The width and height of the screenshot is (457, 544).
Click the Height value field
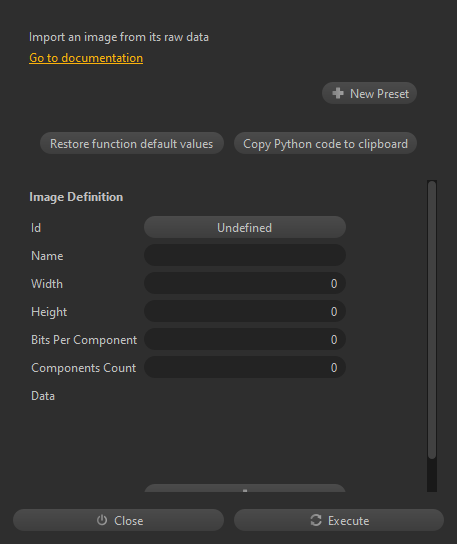245,312
